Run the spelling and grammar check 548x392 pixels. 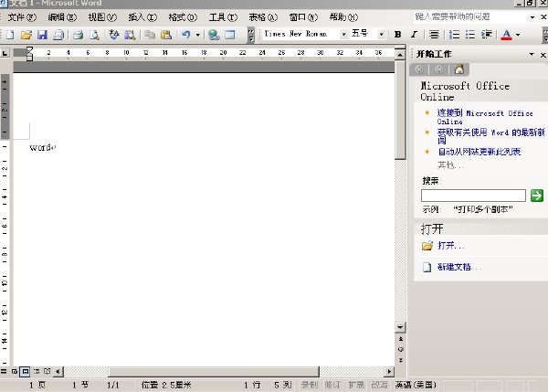tap(114, 35)
